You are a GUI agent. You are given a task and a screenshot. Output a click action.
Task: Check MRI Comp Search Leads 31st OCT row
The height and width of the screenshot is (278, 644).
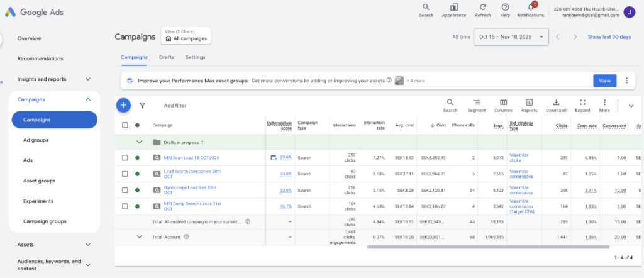pyautogui.click(x=125, y=206)
